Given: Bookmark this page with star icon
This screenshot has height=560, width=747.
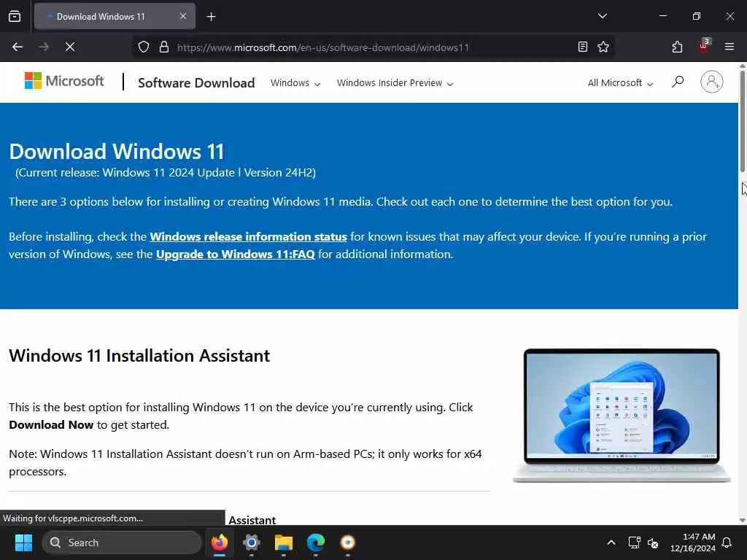Looking at the screenshot, I should (x=603, y=47).
